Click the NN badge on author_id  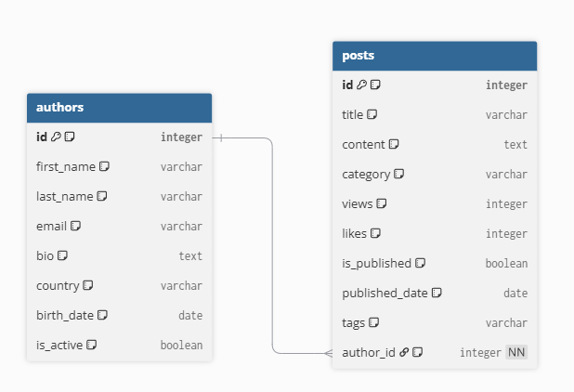[516, 352]
